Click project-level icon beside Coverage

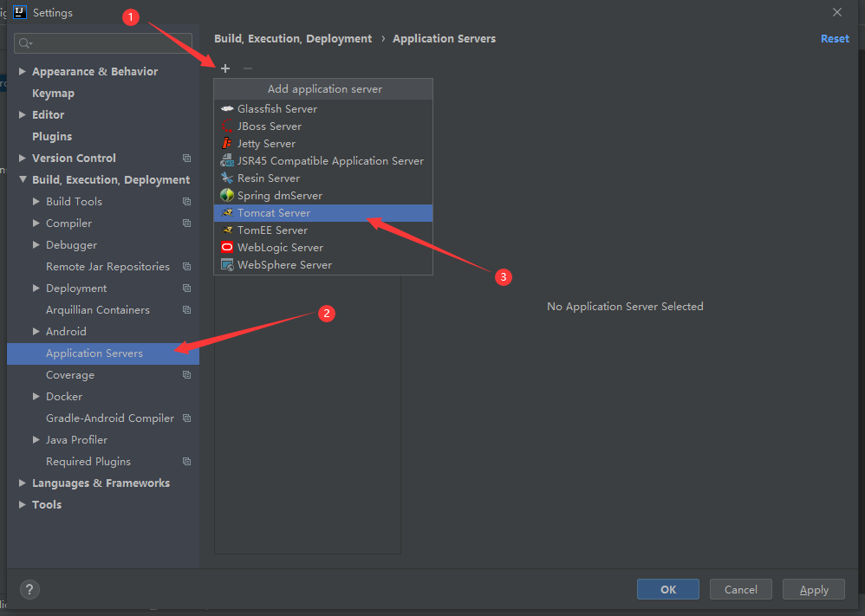[187, 375]
